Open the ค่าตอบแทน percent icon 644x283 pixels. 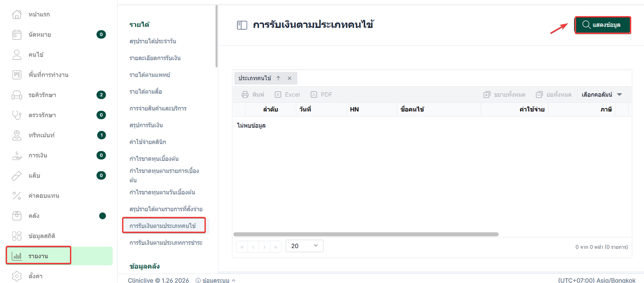coord(17,196)
